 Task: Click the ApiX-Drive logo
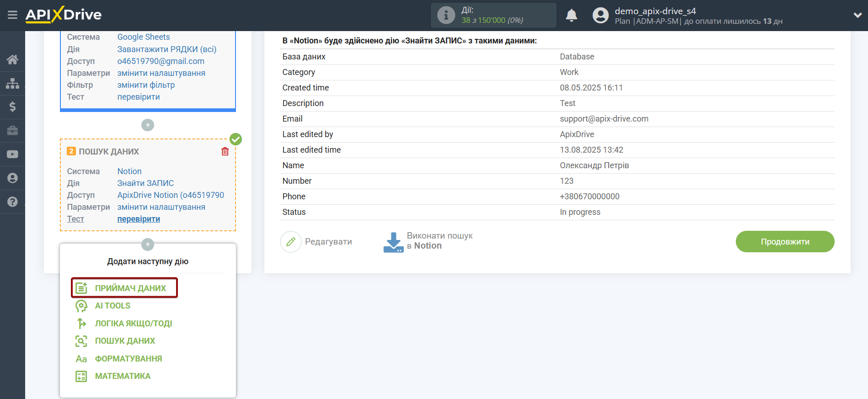pyautogui.click(x=64, y=15)
